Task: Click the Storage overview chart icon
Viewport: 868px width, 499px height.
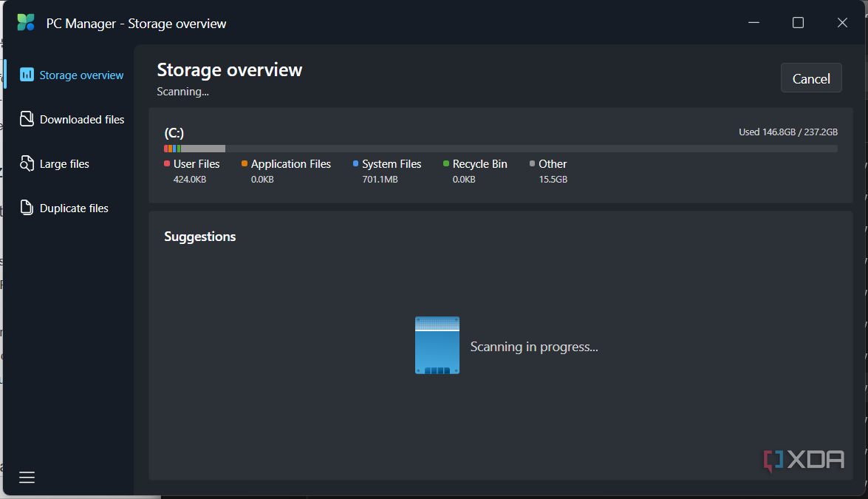Action: (27, 74)
